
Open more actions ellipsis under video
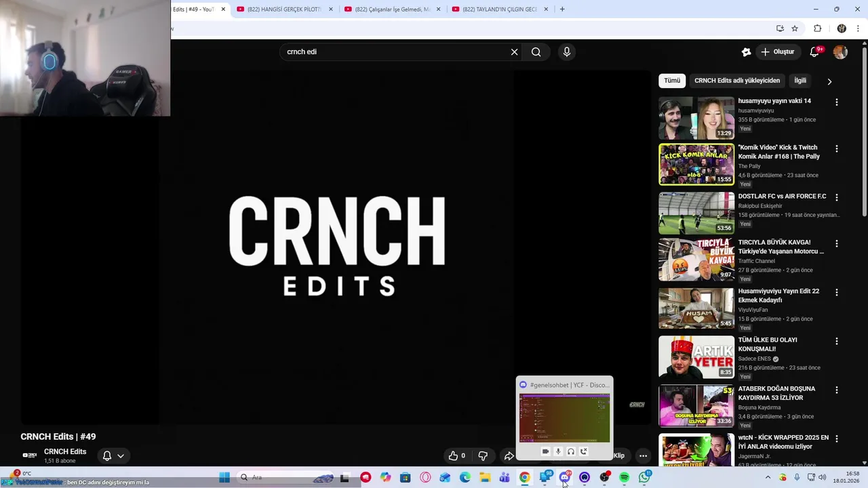click(x=643, y=456)
